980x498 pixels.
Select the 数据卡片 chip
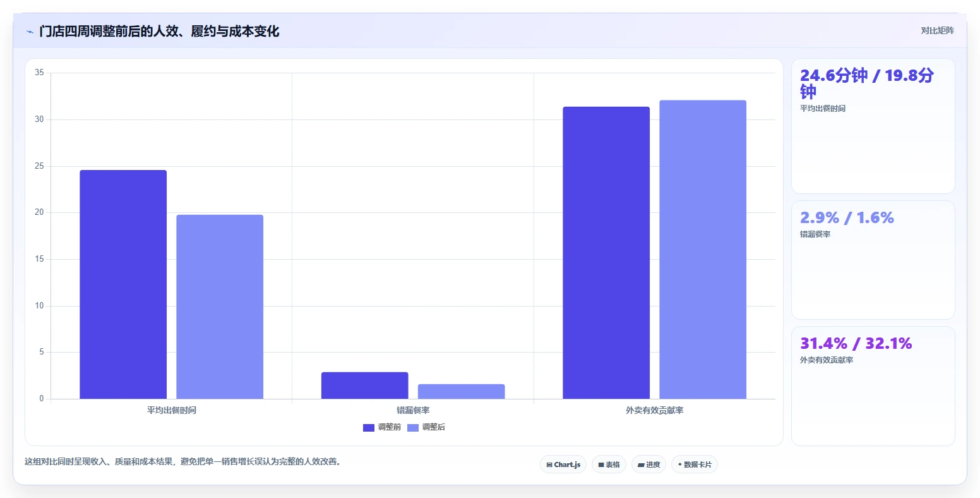pos(695,465)
